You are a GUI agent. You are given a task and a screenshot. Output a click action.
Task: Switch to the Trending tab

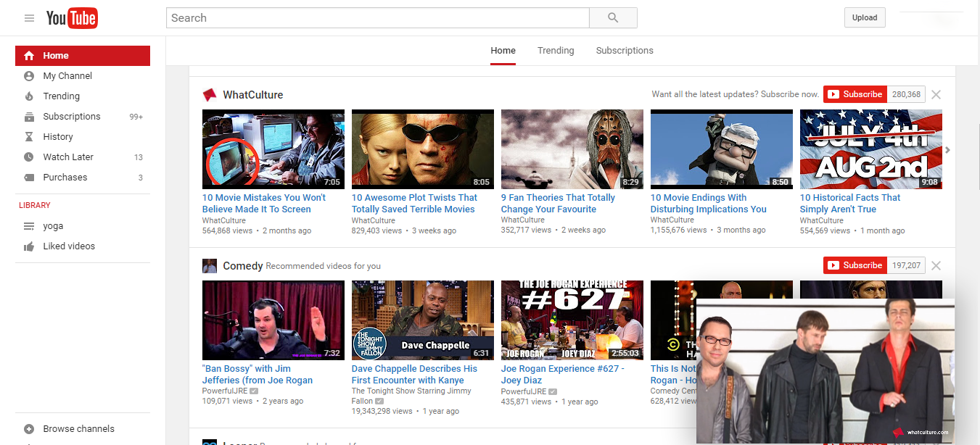[556, 51]
